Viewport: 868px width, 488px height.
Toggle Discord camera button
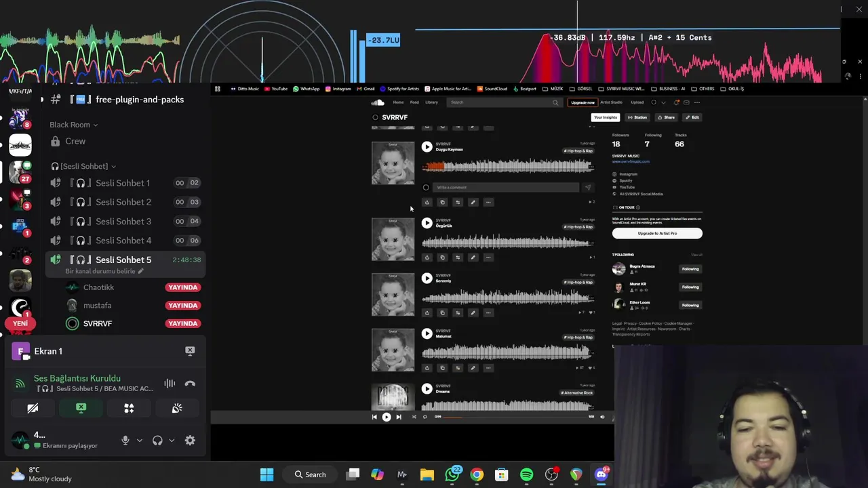[33, 408]
